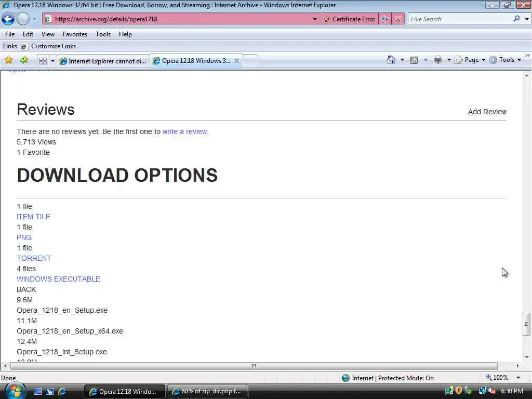Viewport: 532px width, 399px height.
Task: Open the View menu
Action: point(48,34)
